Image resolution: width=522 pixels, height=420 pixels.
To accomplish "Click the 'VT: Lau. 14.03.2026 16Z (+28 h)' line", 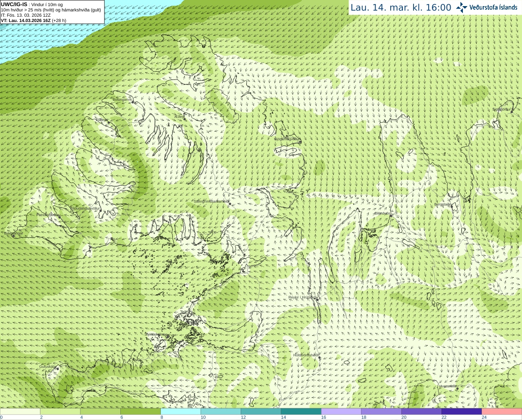I will pos(33,20).
